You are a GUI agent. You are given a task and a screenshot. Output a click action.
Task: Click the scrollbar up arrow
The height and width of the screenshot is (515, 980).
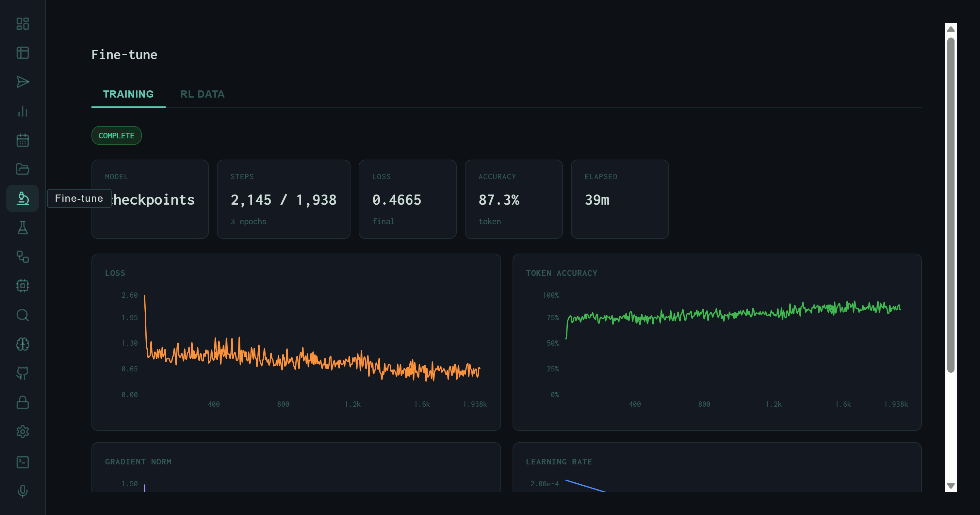pyautogui.click(x=951, y=29)
